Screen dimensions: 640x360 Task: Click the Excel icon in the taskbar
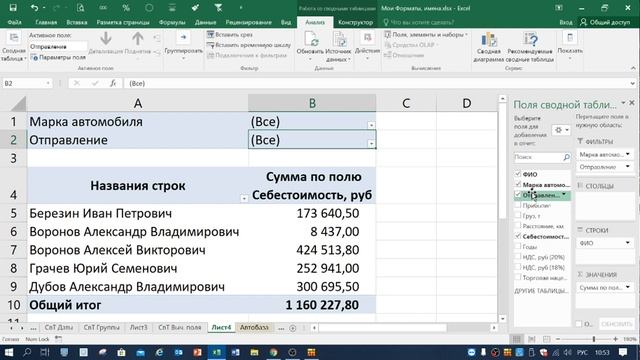click(x=216, y=352)
